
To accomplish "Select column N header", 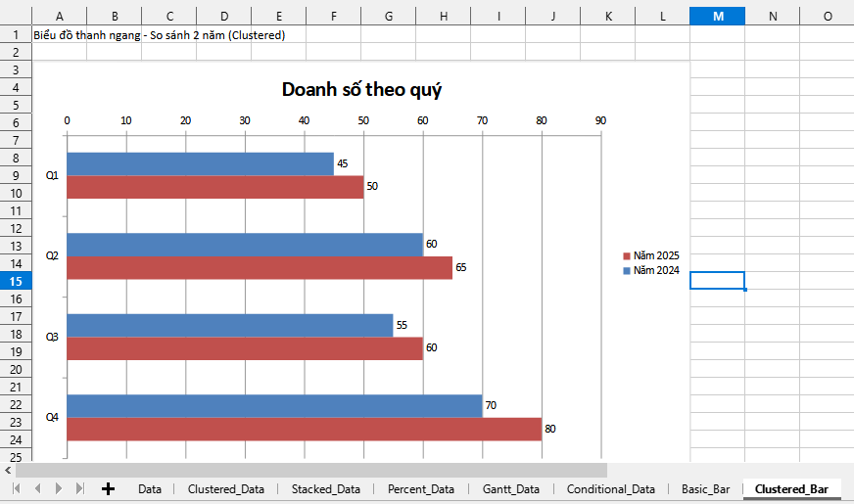I will (x=773, y=17).
